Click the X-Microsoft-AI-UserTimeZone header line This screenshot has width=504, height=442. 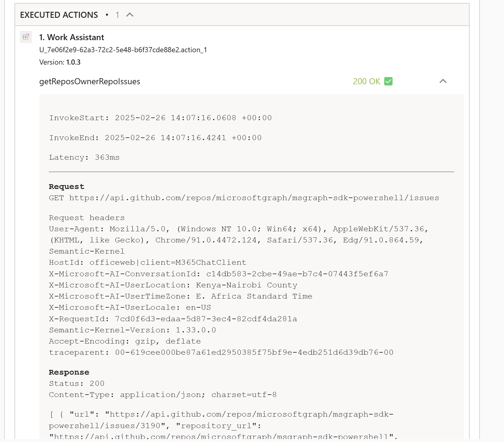pos(181,296)
